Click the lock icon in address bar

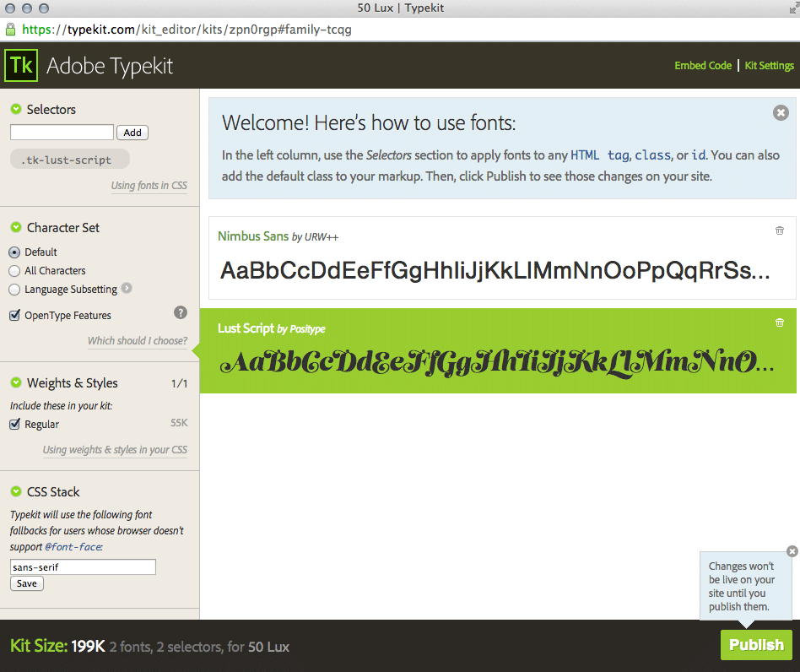10,30
